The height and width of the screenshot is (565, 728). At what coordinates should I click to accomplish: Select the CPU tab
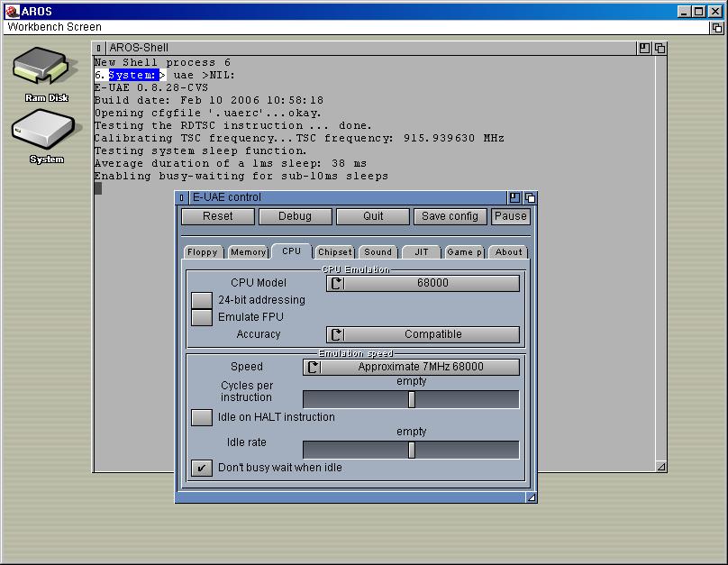point(292,251)
